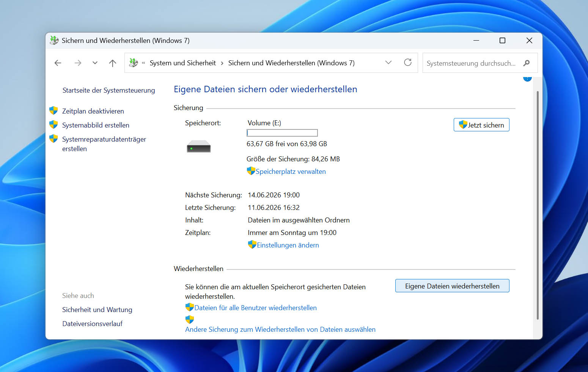This screenshot has height=372, width=588.
Task: Click shield icon next to Systemabbild erstellen
Action: [x=53, y=125]
